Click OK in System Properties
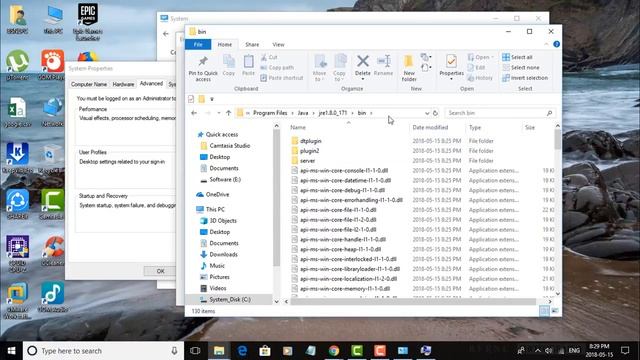The width and height of the screenshot is (640, 360). tap(160, 271)
